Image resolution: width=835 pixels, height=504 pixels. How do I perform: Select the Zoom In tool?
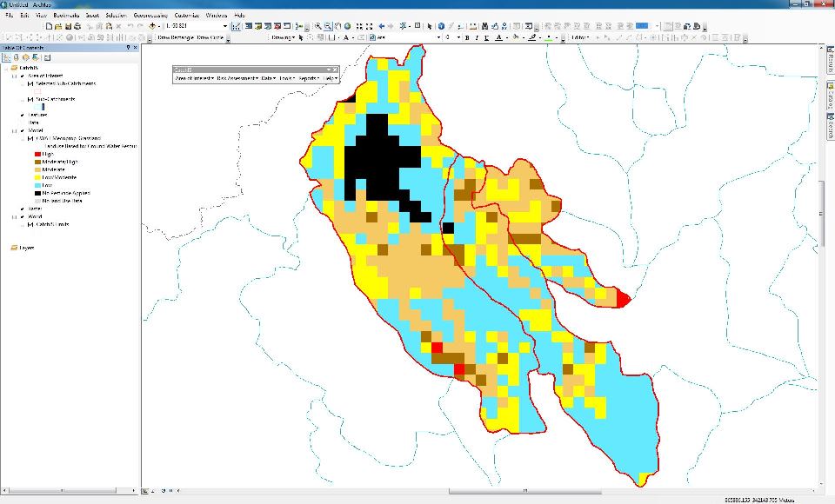point(317,24)
